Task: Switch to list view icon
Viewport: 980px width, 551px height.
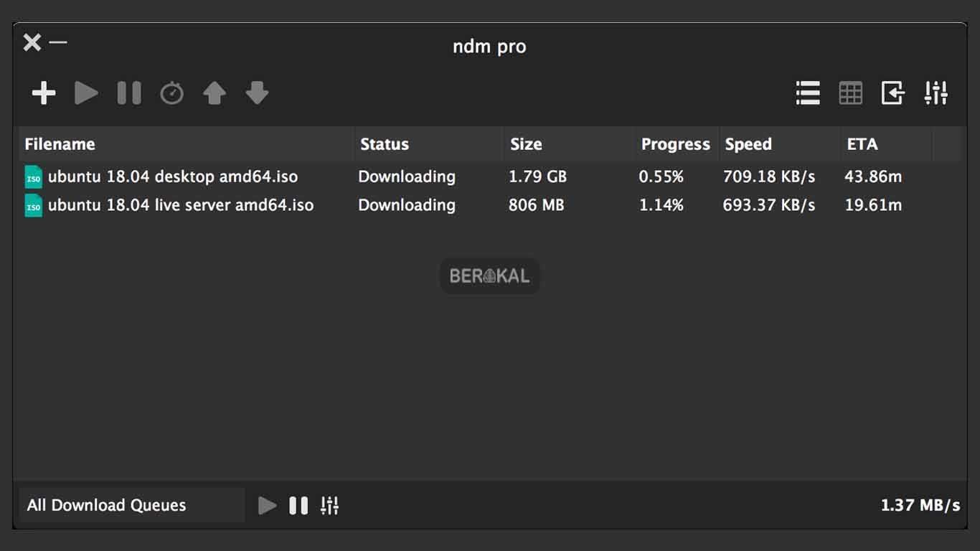Action: 808,93
